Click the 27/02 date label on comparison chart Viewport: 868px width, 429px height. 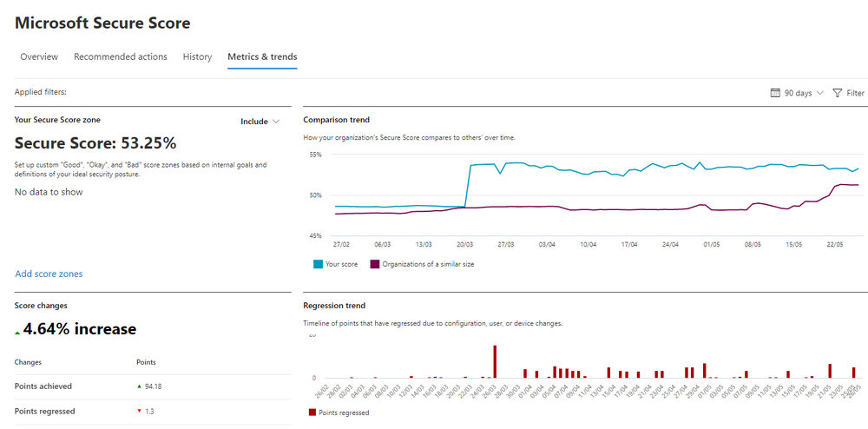(341, 243)
